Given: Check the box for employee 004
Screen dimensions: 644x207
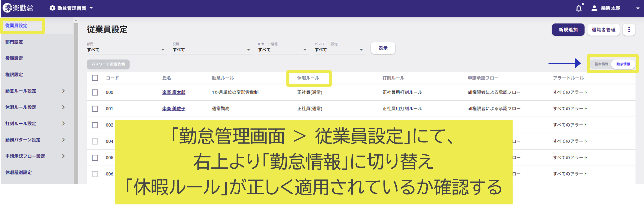Looking at the screenshot, I should tap(95, 141).
